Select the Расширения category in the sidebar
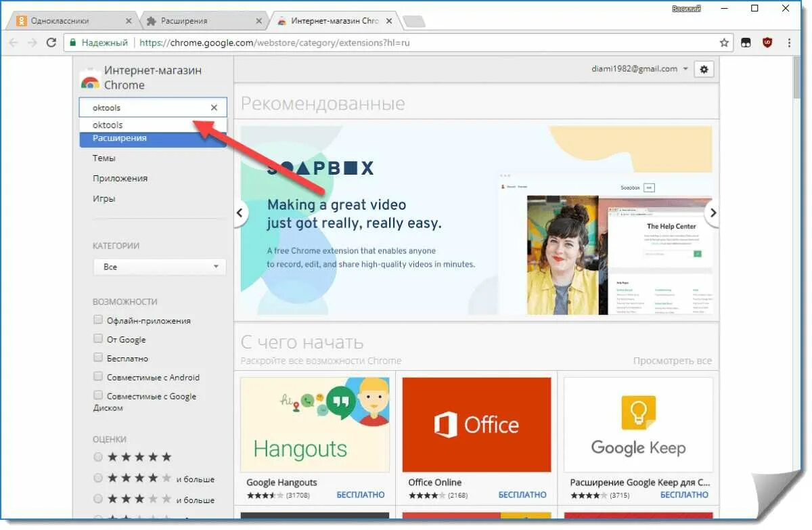Image resolution: width=812 pixels, height=530 pixels. tap(153, 138)
